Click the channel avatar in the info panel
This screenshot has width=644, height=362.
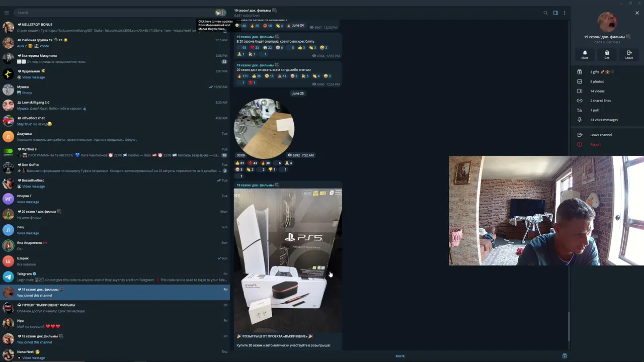(607, 22)
